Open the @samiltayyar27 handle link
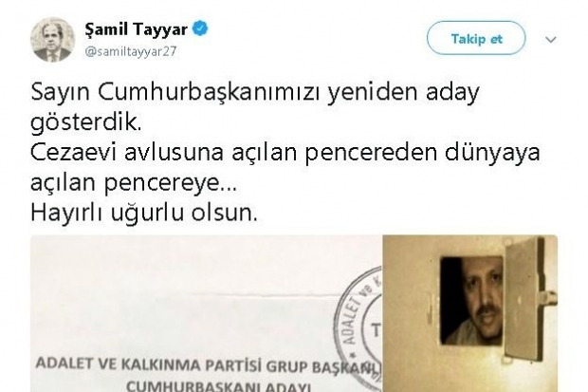Screen dimensions: 588x392 coord(131,51)
